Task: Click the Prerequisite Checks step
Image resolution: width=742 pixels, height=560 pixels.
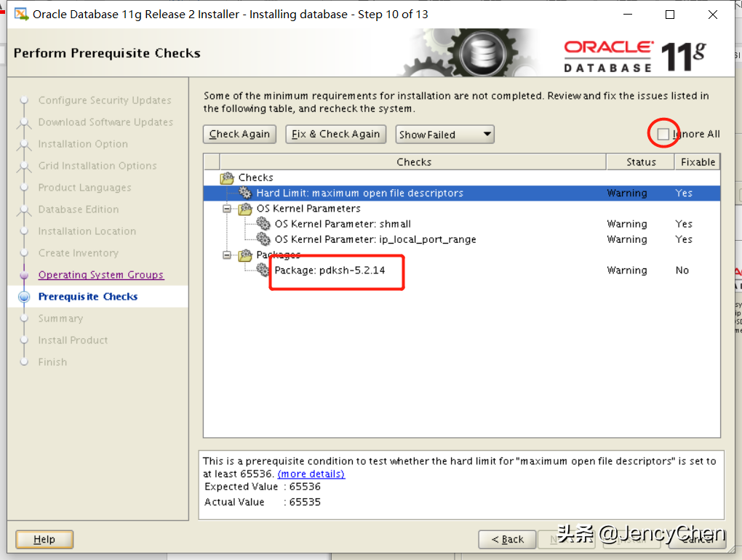Action: click(x=87, y=297)
